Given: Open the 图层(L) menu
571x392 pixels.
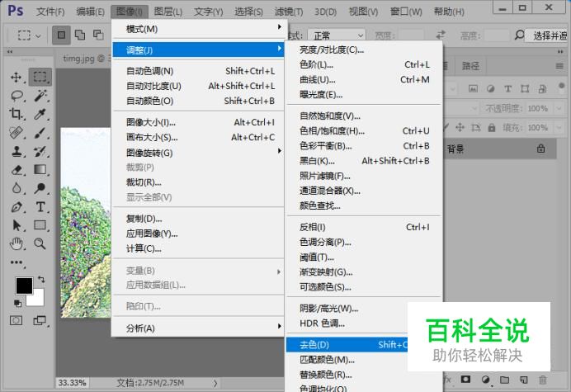Looking at the screenshot, I should pos(168,12).
